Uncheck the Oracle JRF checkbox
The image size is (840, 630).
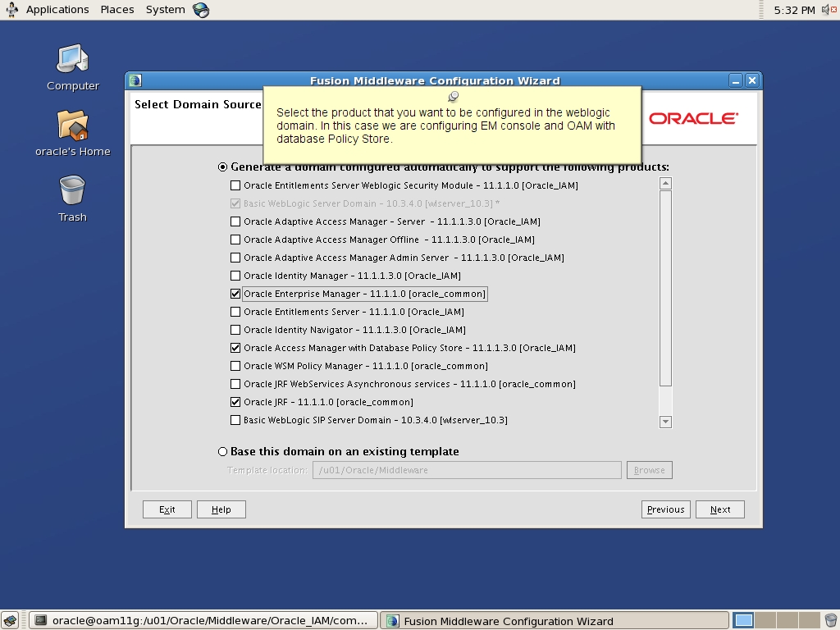tap(234, 402)
